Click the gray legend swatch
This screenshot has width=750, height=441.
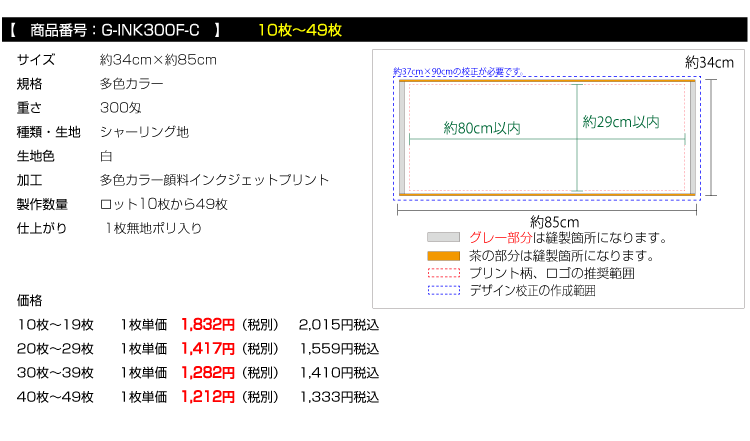tap(443, 237)
